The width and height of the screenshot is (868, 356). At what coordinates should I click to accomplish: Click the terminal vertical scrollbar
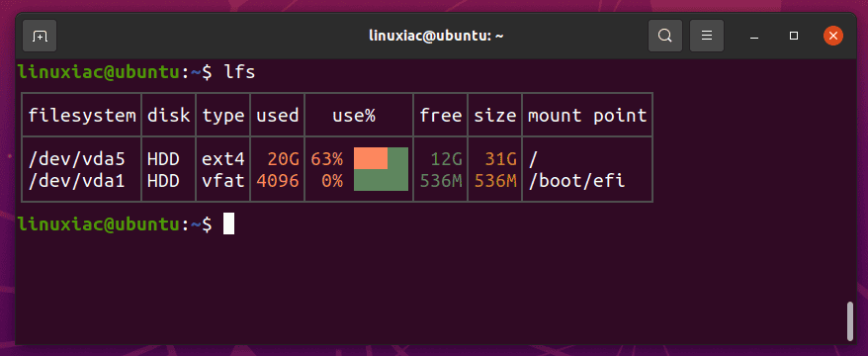pos(851,321)
